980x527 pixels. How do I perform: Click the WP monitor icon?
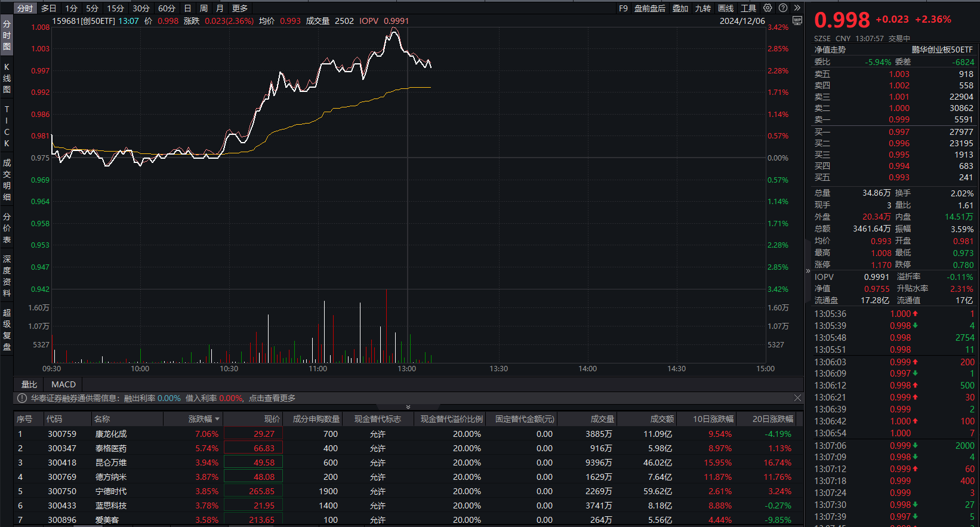pos(797,21)
